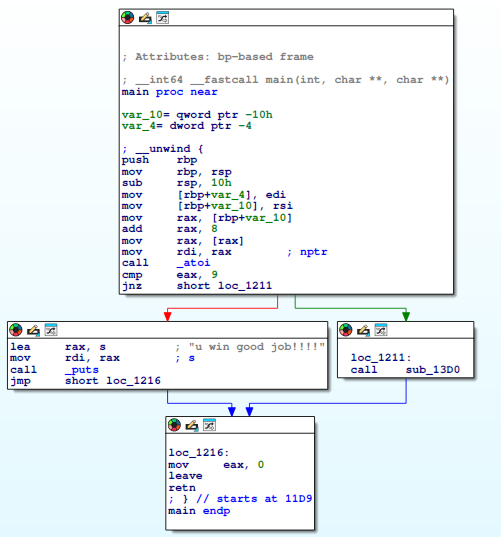The width and height of the screenshot is (501, 537).
Task: Click the title bar of the main block
Action: tap(286, 17)
